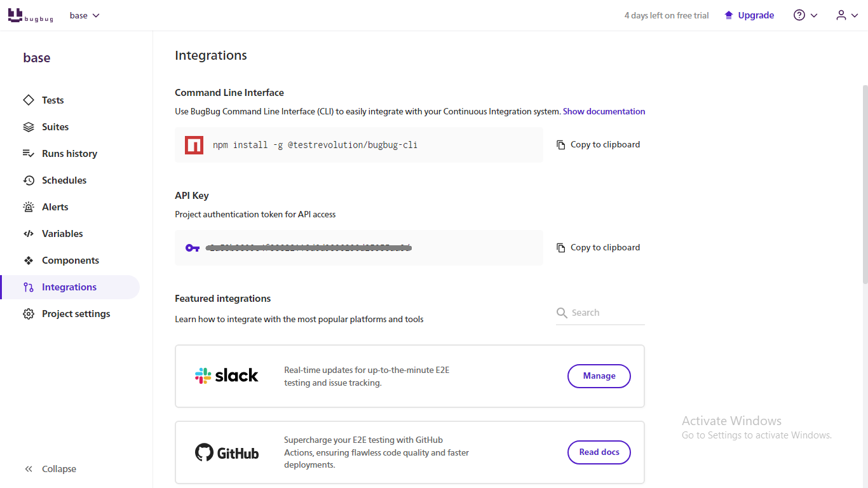The width and height of the screenshot is (868, 488).
Task: Open the base project dropdown
Action: pos(85,15)
